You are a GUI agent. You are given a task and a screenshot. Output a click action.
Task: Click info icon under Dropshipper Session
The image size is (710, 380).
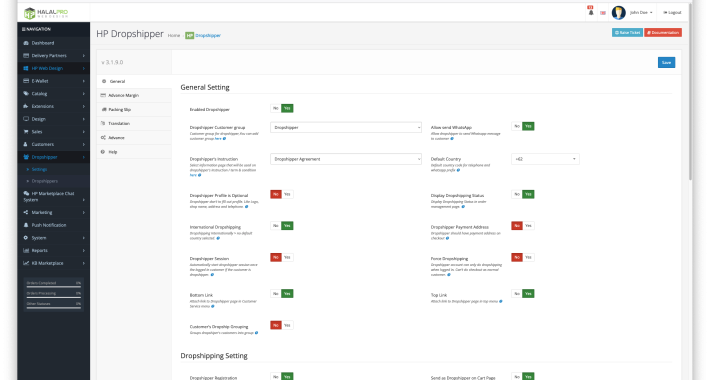tap(212, 275)
